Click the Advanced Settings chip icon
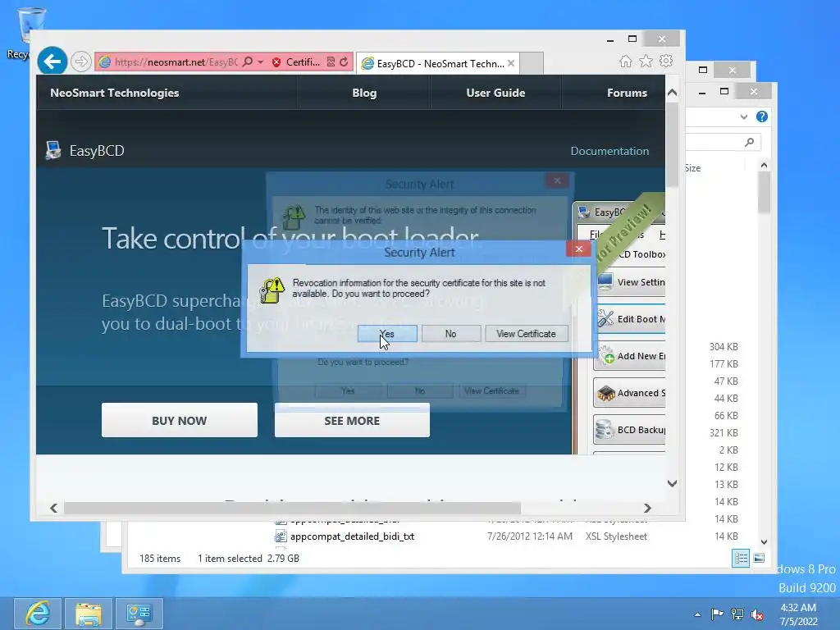840x630 pixels. point(606,393)
